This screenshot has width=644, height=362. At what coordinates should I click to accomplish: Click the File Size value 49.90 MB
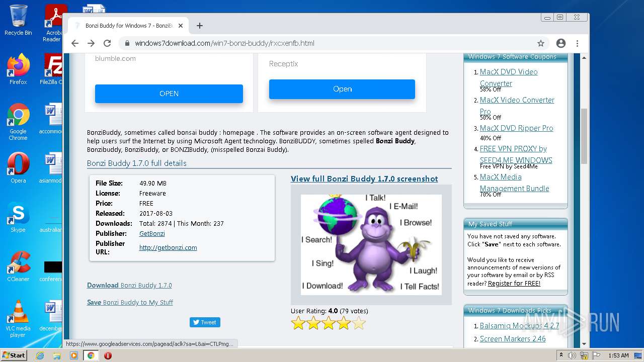(x=153, y=183)
